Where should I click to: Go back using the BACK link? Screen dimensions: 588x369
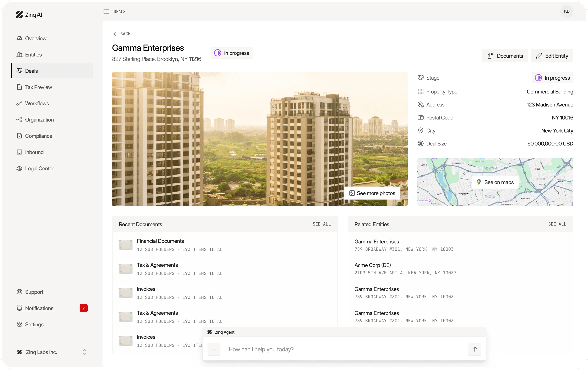coord(122,34)
